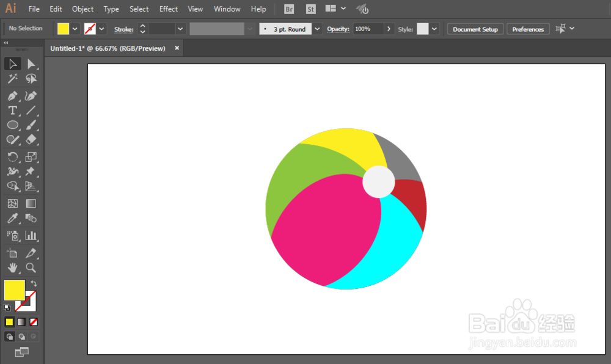Enable Draw Behind mode
Screen dimensions: 611x364
pos(21,337)
